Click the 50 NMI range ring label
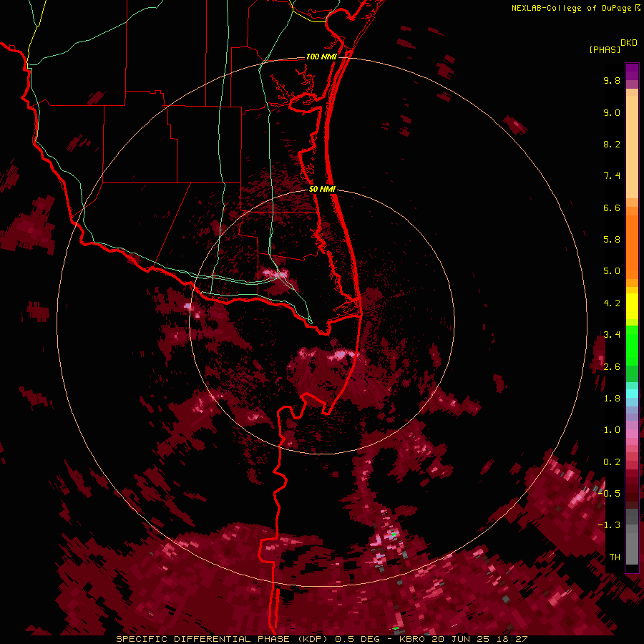 323,189
